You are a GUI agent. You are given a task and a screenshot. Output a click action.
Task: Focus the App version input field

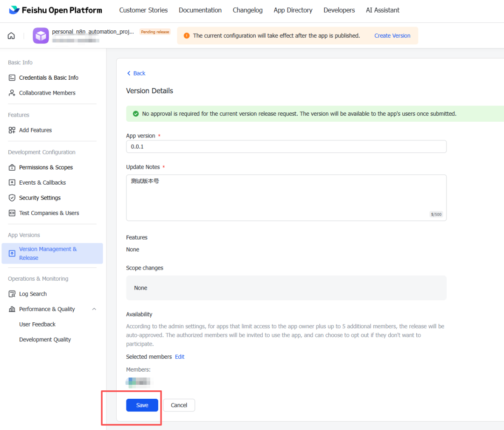tap(286, 146)
